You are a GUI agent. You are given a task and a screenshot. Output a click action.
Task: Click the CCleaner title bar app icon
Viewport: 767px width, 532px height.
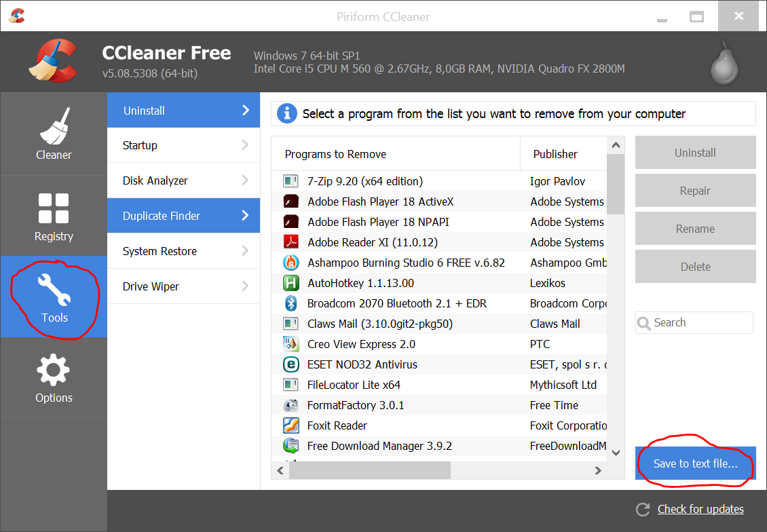click(17, 16)
